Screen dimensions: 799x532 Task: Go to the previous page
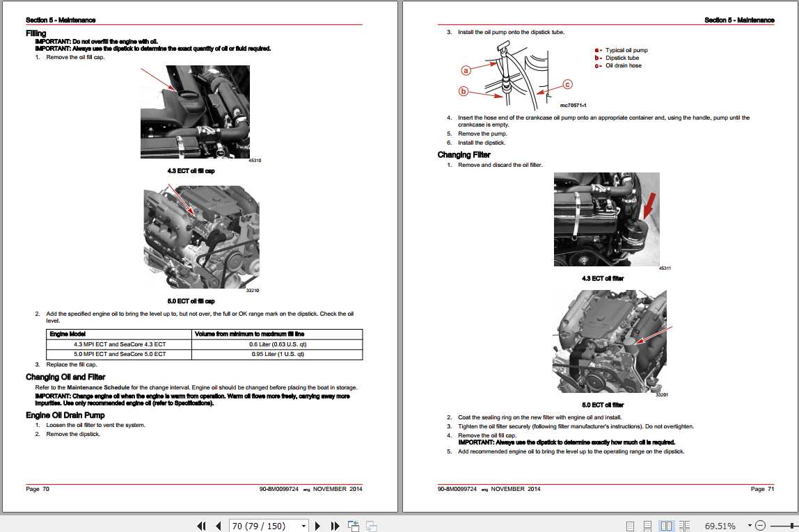click(218, 526)
